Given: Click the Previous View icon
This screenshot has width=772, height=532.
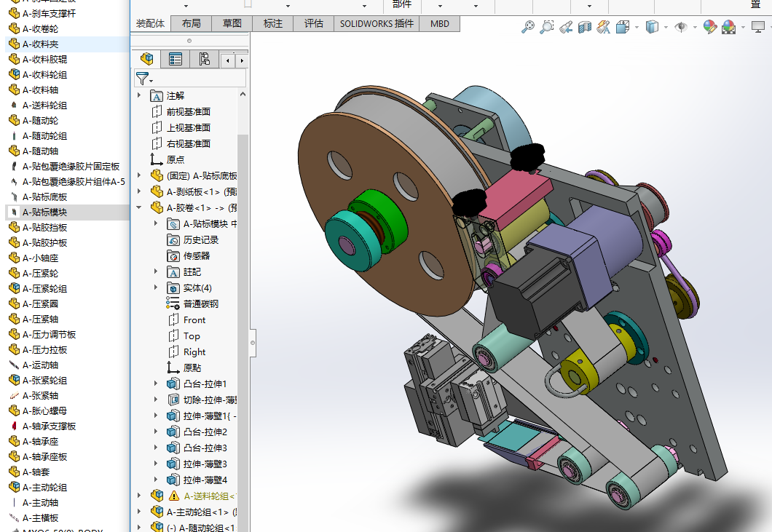Looking at the screenshot, I should coord(566,28).
